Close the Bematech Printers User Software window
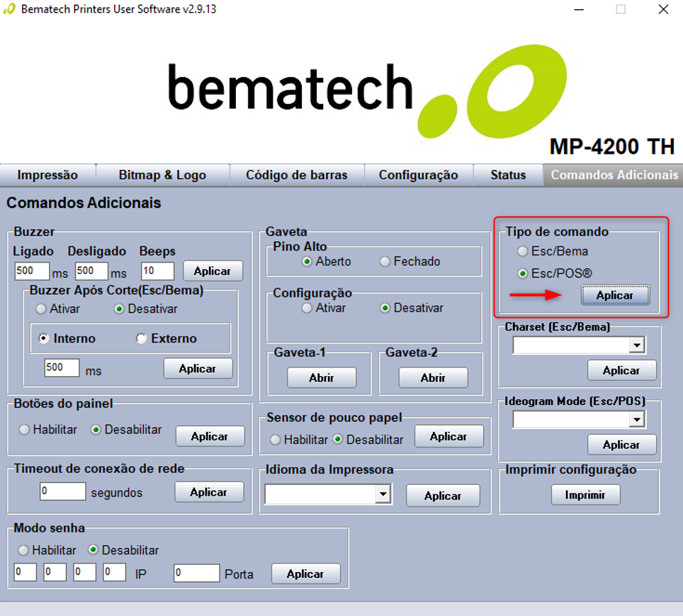Image resolution: width=683 pixels, height=616 pixels. 663,10
